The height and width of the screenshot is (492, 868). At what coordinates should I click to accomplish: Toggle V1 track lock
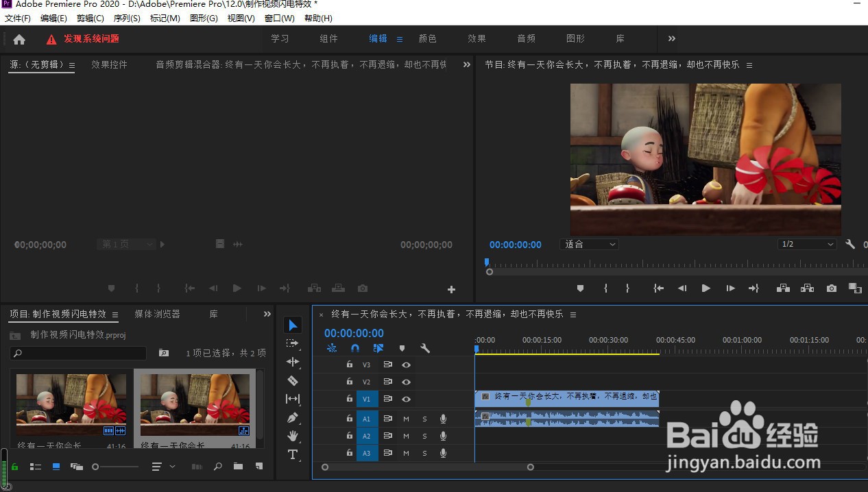pos(349,399)
